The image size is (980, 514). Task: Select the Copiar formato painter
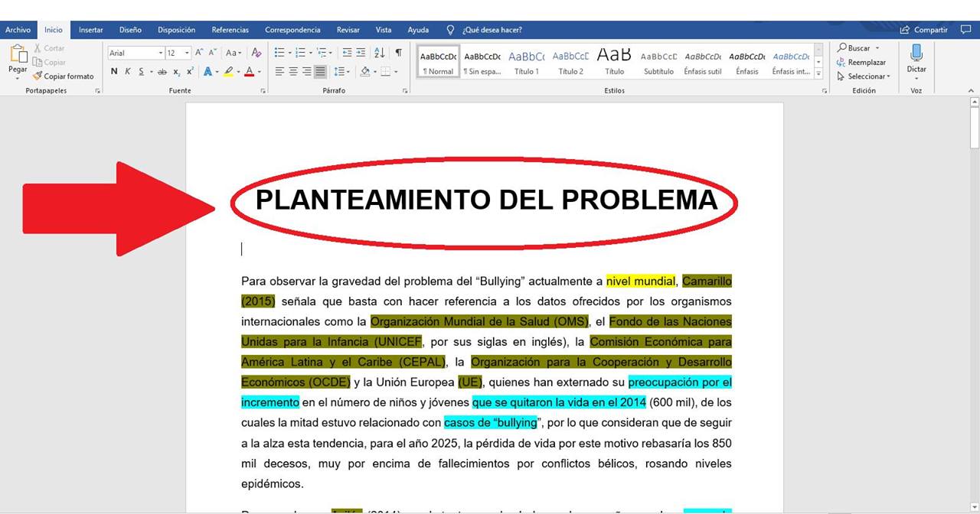click(63, 76)
